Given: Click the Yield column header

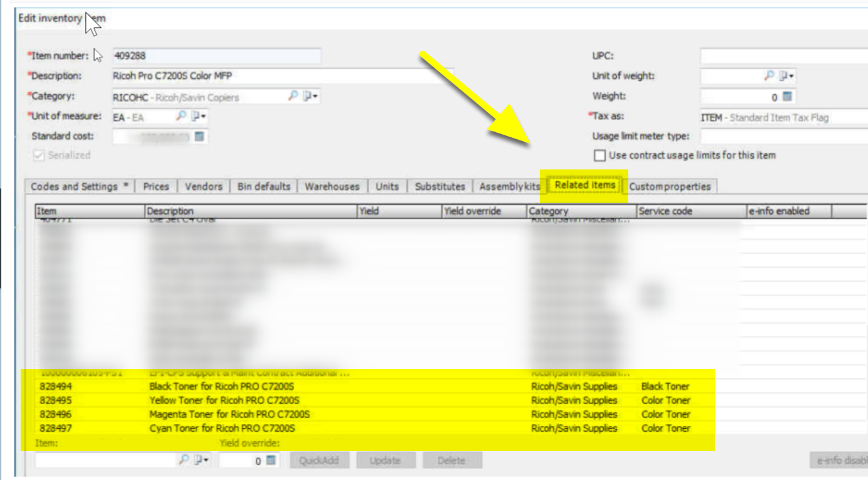Looking at the screenshot, I should tap(399, 211).
